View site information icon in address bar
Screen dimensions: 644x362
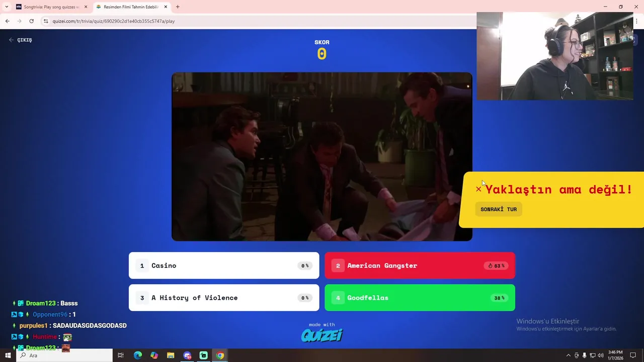pyautogui.click(x=46, y=21)
